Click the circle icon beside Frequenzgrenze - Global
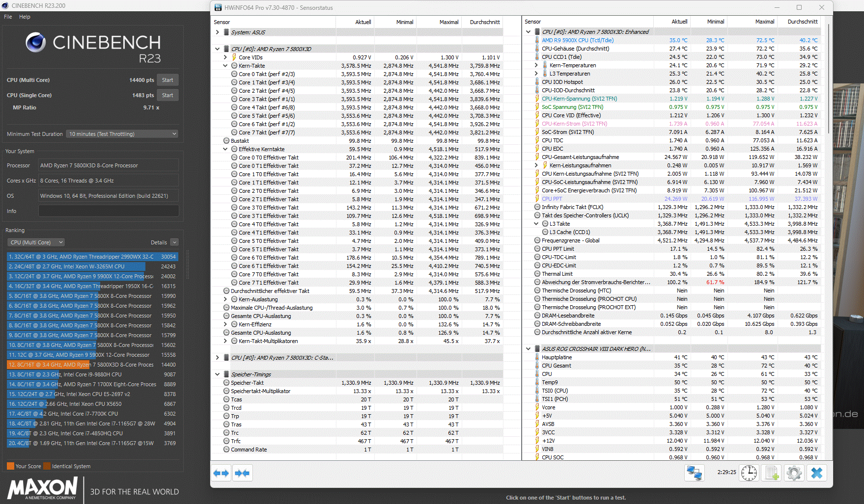This screenshot has height=504, width=864. (x=537, y=240)
